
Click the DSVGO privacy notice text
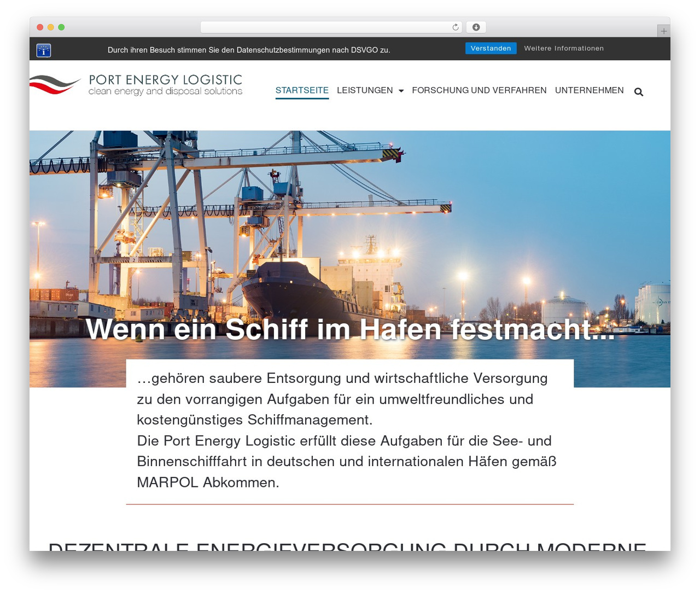coord(249,50)
